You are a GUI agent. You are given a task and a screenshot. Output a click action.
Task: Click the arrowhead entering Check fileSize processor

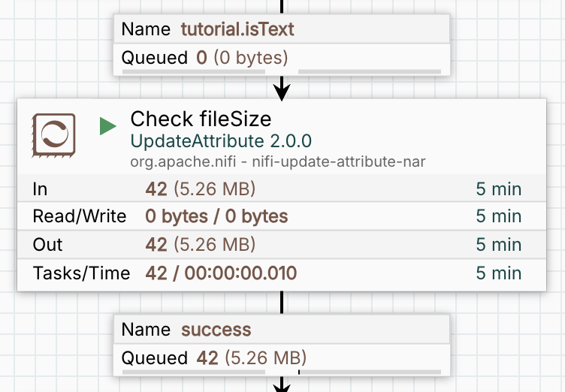coord(282,92)
